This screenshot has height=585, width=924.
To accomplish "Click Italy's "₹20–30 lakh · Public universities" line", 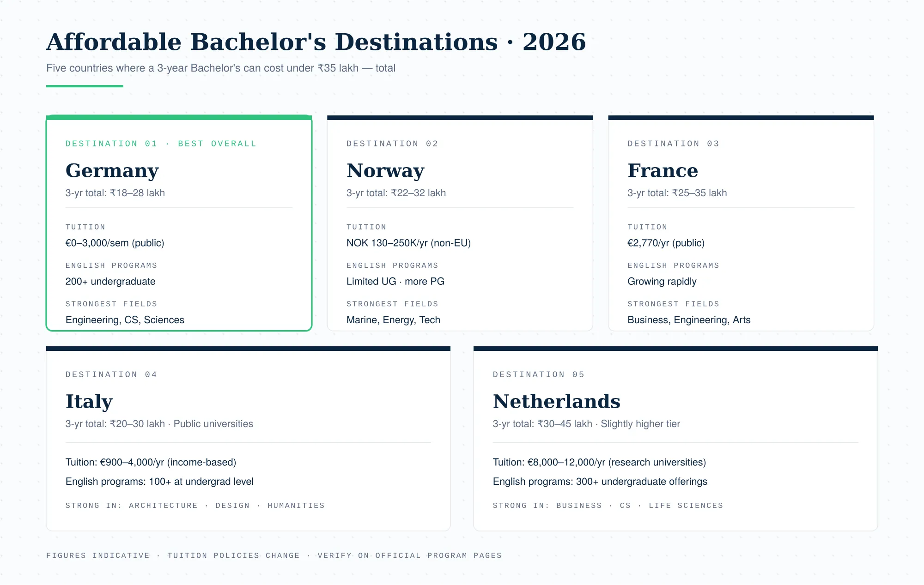I will tap(159, 424).
